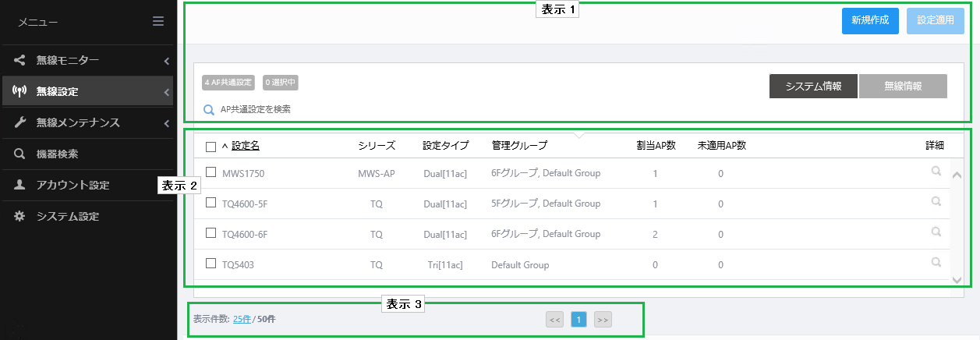This screenshot has width=980, height=340.
Task: Check the MWS1750 row checkbox
Action: click(x=211, y=172)
